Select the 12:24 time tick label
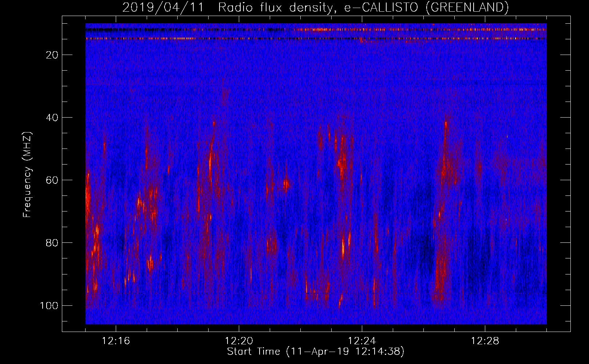 [x=362, y=341]
